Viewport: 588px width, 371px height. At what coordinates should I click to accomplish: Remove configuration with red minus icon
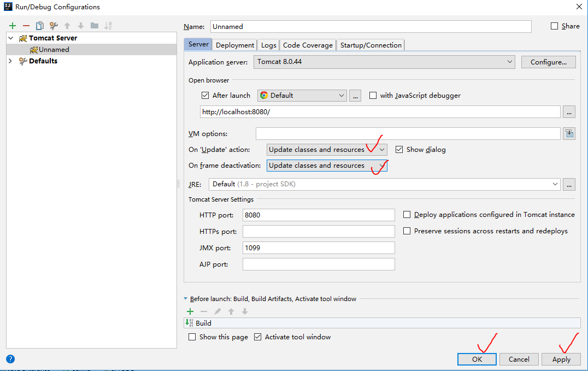click(26, 26)
